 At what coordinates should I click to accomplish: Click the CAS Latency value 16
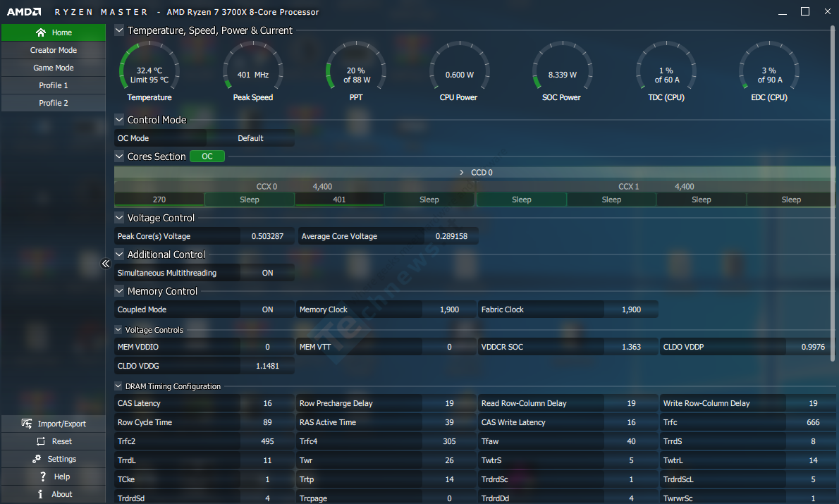pos(267,403)
